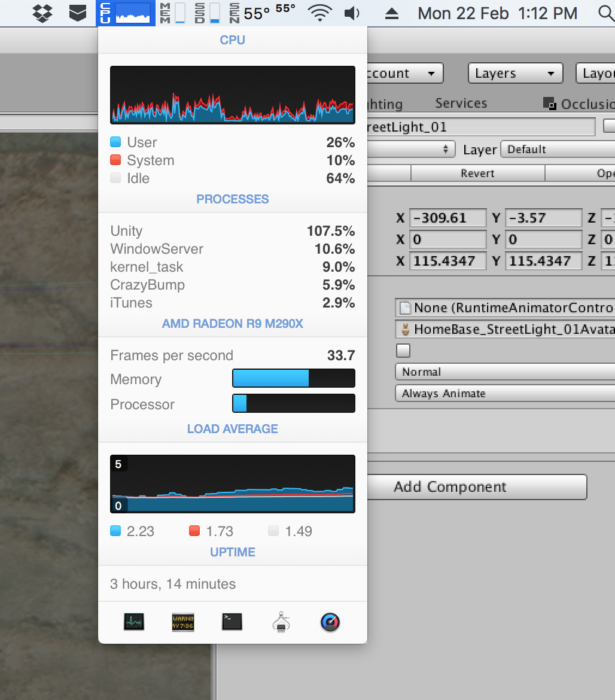Click the AMD RADEON R9 M290X header
Image resolution: width=615 pixels, height=700 pixels.
tap(233, 324)
